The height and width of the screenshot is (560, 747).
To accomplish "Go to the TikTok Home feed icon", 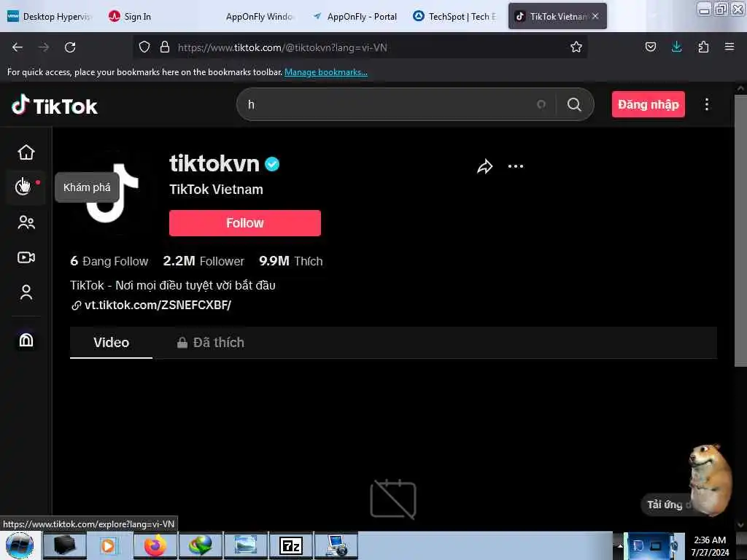I will 26,152.
